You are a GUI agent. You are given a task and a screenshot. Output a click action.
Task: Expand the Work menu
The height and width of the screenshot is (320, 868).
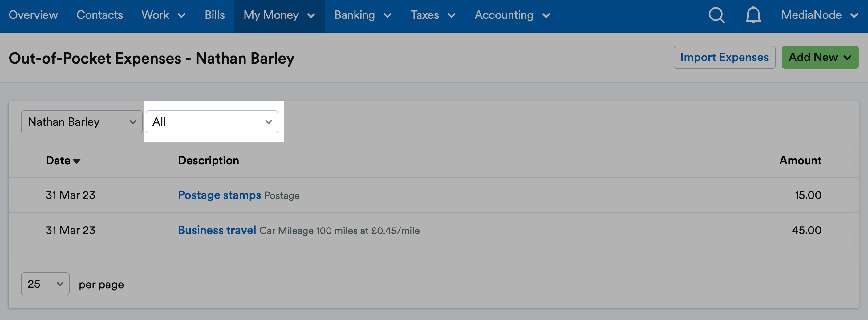(x=164, y=15)
